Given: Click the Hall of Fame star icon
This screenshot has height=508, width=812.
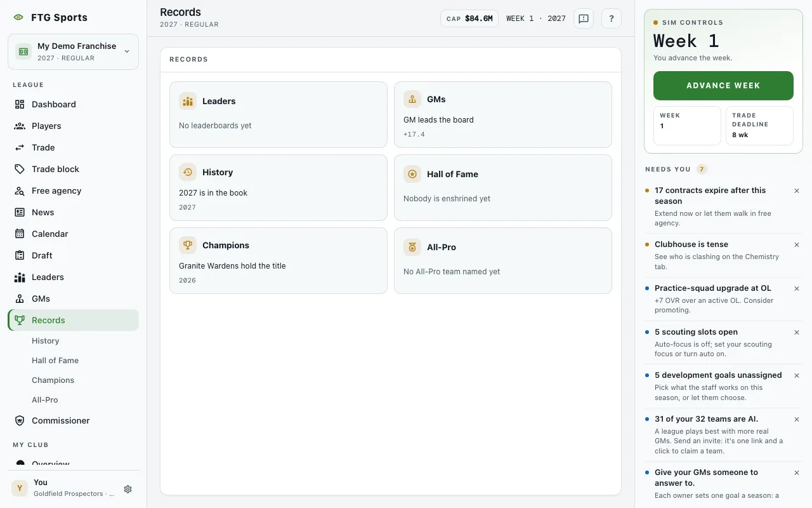Looking at the screenshot, I should point(412,174).
